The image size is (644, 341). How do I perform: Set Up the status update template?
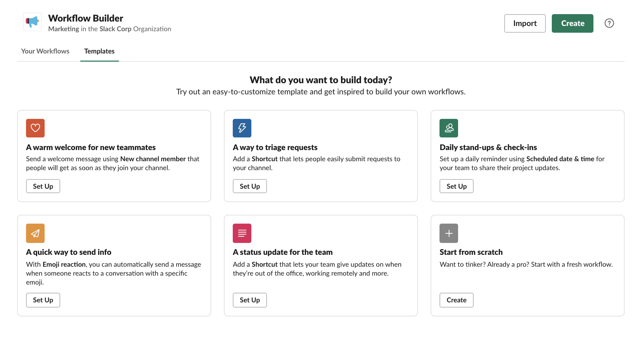click(249, 300)
